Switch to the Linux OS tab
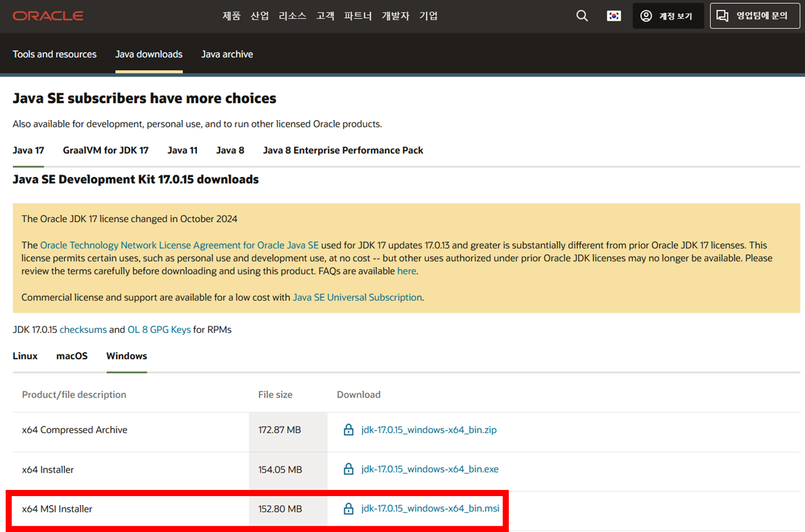Screen dimensions: 805x532 tap(25, 356)
